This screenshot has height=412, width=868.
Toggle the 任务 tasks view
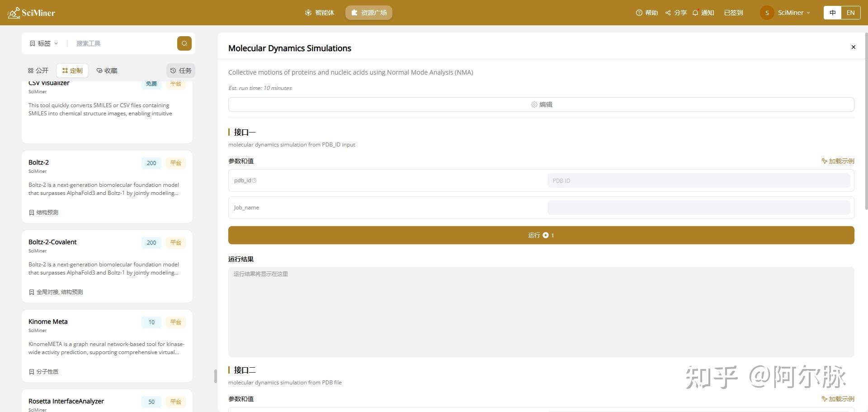180,71
